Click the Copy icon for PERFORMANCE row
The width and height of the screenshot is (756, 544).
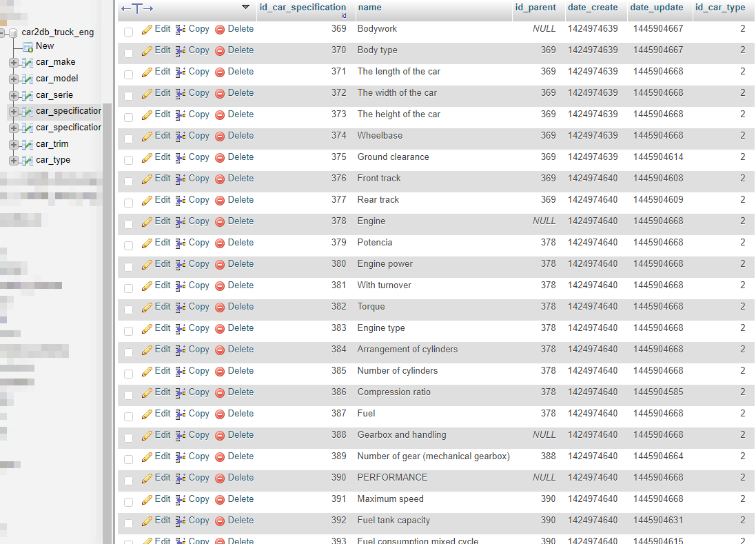[x=181, y=478]
